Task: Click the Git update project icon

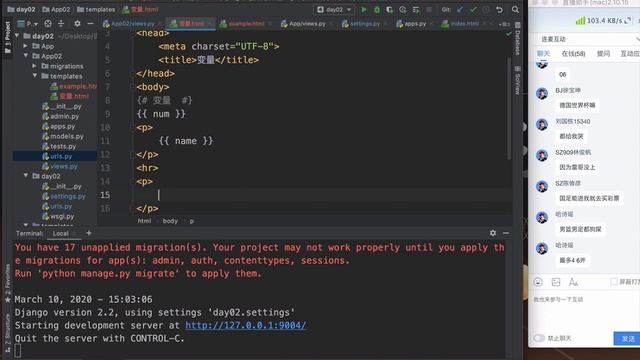Action: click(x=460, y=9)
